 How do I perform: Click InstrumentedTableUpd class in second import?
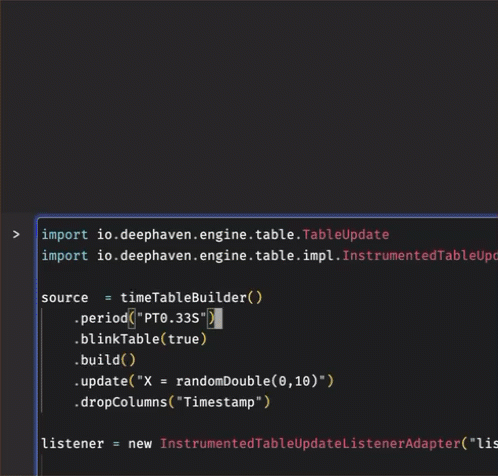[420, 256]
